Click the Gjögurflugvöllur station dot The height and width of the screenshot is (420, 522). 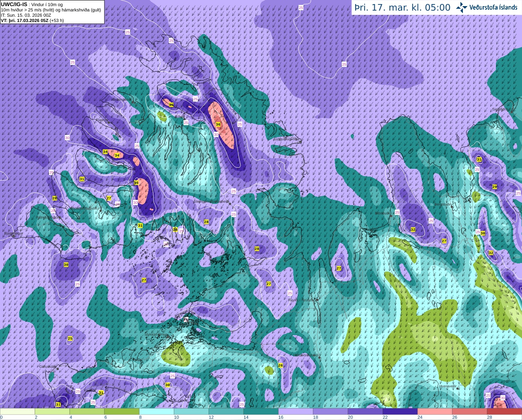click(x=301, y=141)
